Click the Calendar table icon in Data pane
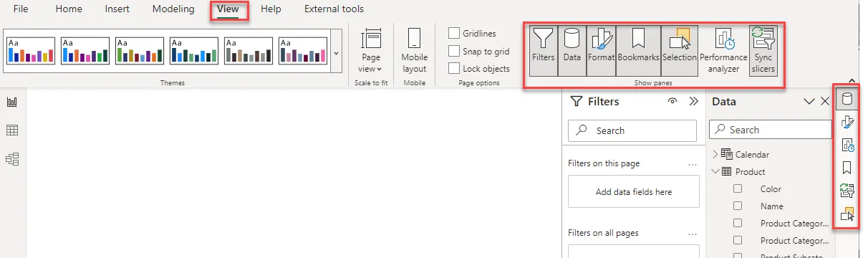Viewport: 868px width, 258px height. 727,154
